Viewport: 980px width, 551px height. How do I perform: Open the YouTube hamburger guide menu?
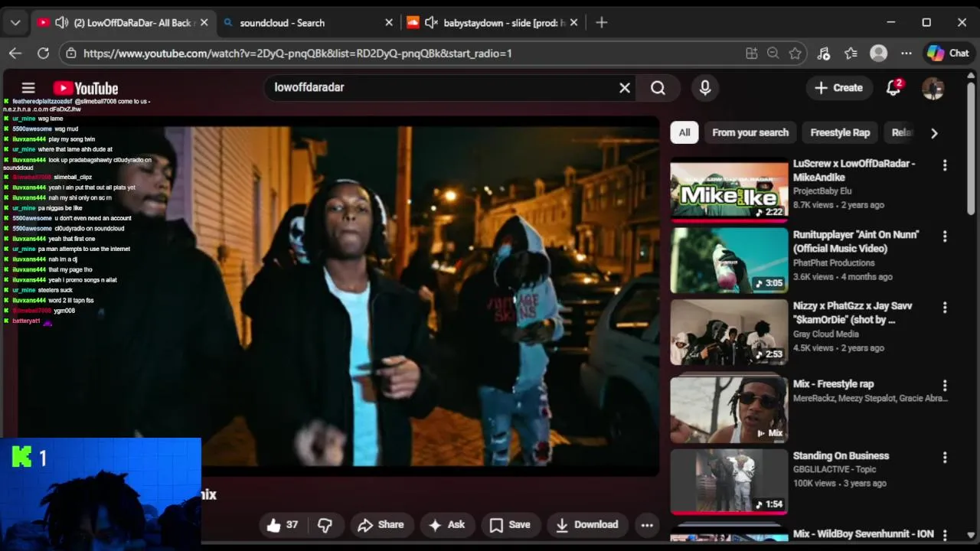point(28,88)
